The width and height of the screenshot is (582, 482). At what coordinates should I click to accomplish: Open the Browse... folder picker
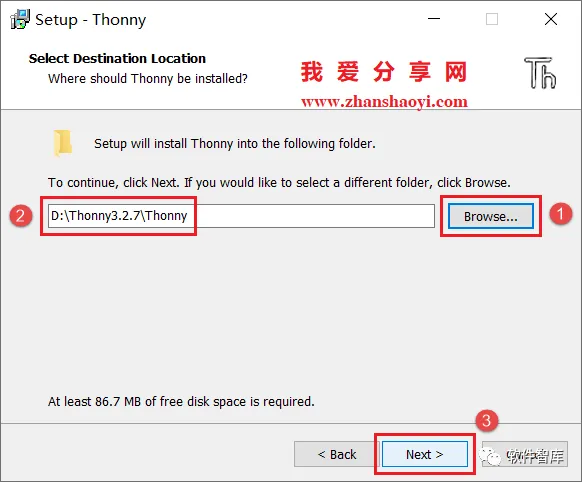click(x=490, y=216)
